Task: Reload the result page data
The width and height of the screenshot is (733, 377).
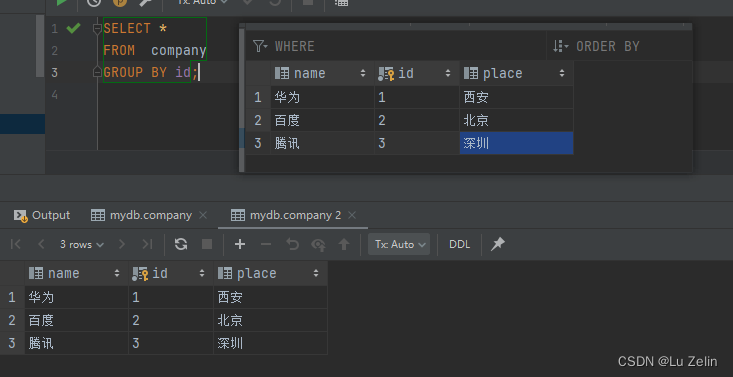Action: pyautogui.click(x=181, y=244)
